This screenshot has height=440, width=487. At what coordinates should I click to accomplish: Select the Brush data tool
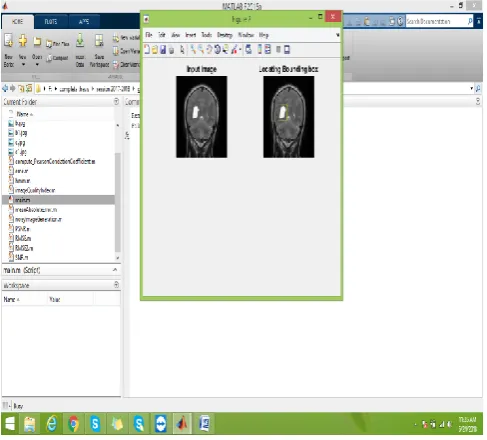point(235,50)
